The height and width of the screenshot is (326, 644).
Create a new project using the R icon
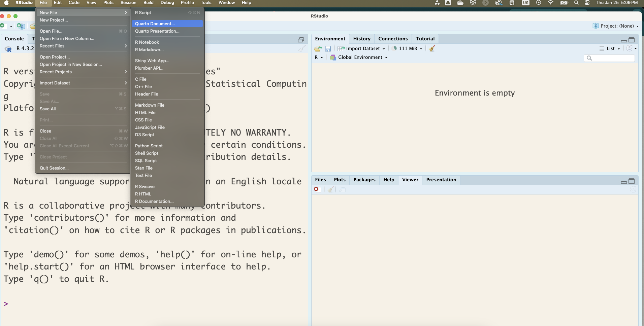[21, 26]
